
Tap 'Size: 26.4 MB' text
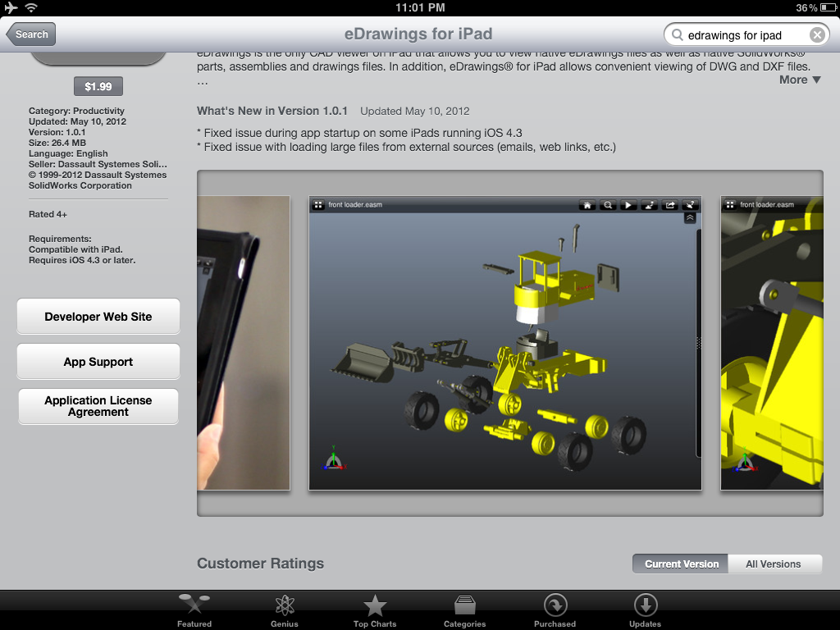click(x=57, y=143)
